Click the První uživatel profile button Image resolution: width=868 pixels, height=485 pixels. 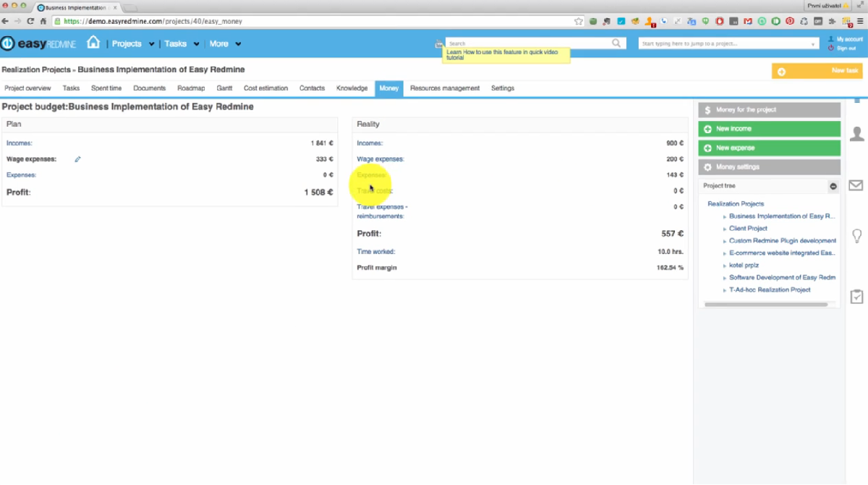828,5
